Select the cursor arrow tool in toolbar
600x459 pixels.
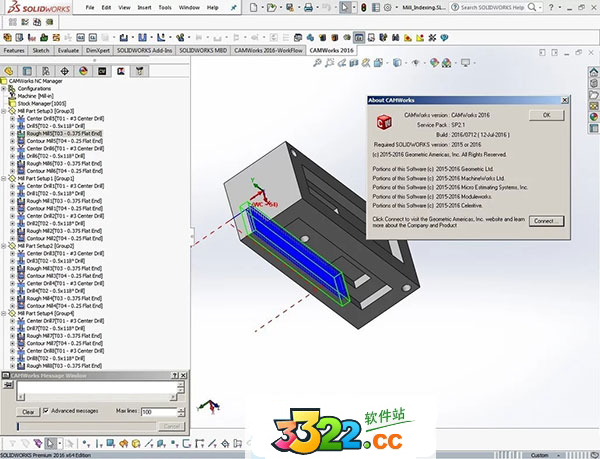[344, 7]
